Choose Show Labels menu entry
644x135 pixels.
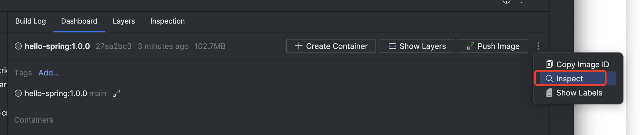(x=574, y=93)
